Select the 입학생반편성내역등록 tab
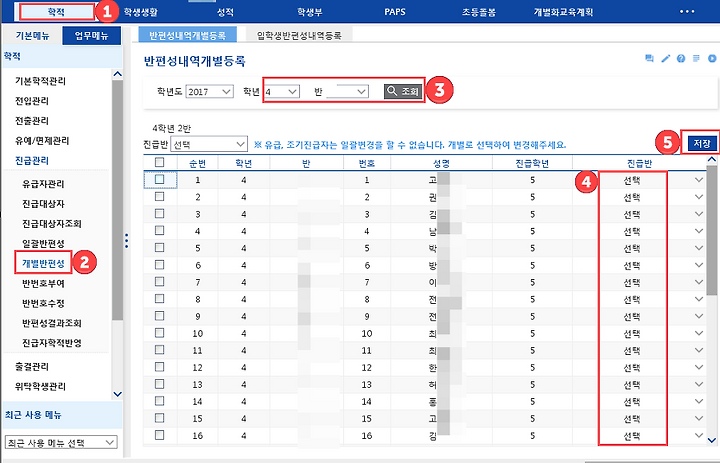 [x=299, y=35]
